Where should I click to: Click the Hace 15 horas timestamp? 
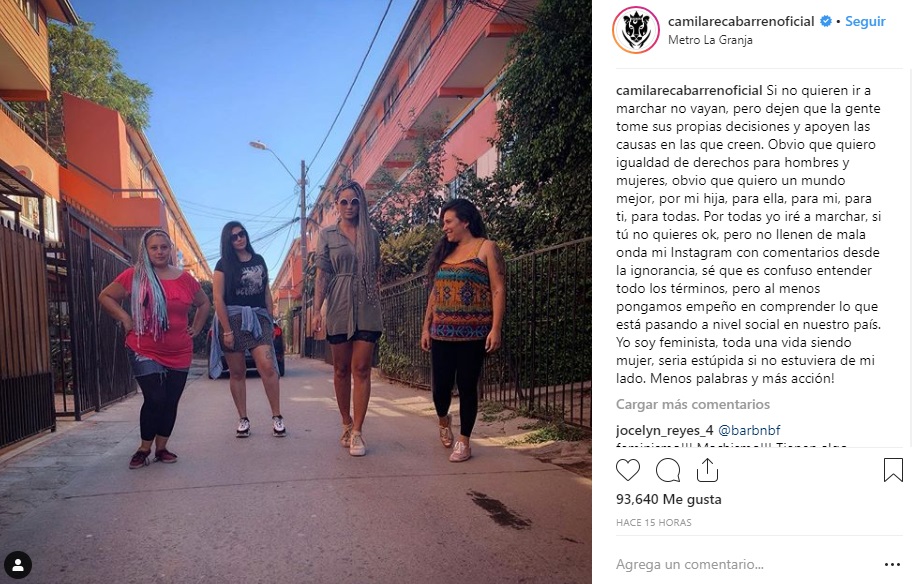click(654, 522)
